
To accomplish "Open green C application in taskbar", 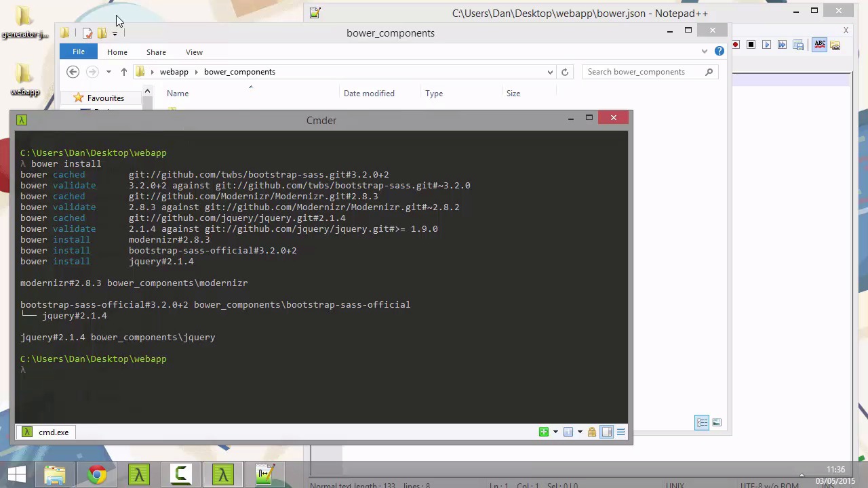I will click(x=181, y=474).
